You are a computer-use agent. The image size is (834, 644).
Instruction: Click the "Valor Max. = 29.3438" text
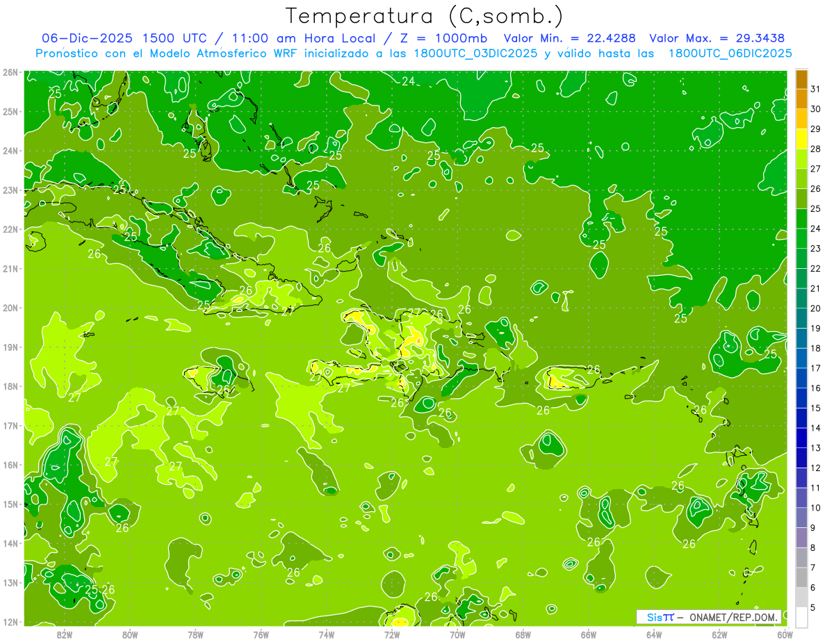(x=717, y=38)
